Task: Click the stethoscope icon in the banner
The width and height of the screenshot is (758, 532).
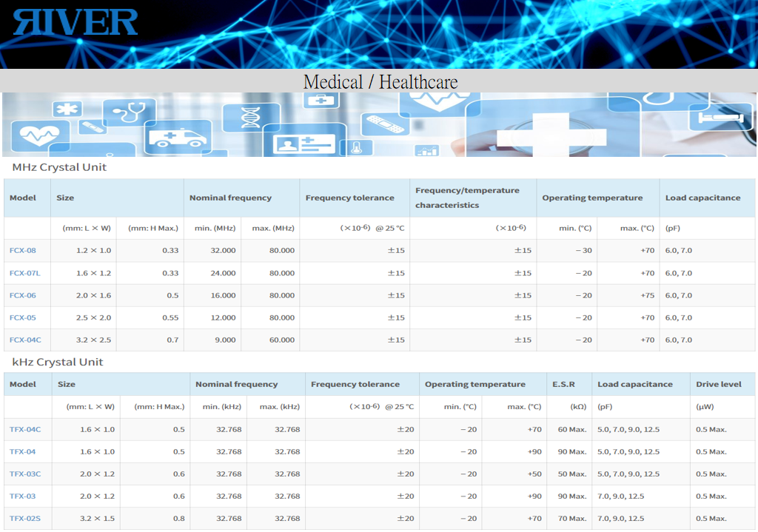Action: pos(130,112)
